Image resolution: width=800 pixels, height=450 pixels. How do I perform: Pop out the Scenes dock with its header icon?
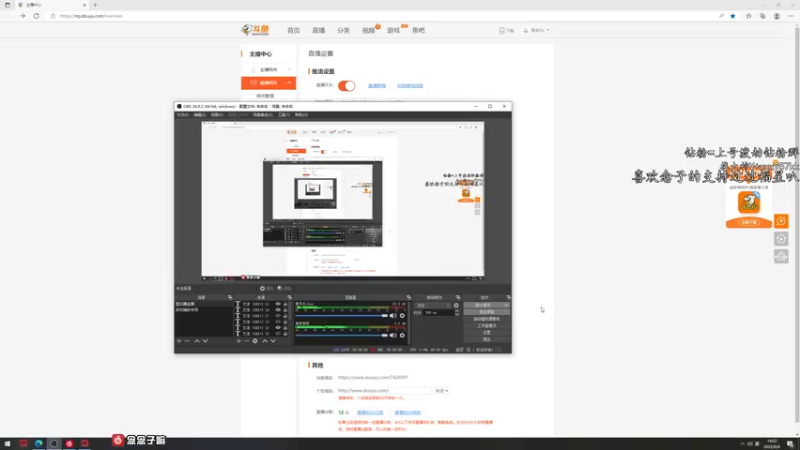(230, 297)
